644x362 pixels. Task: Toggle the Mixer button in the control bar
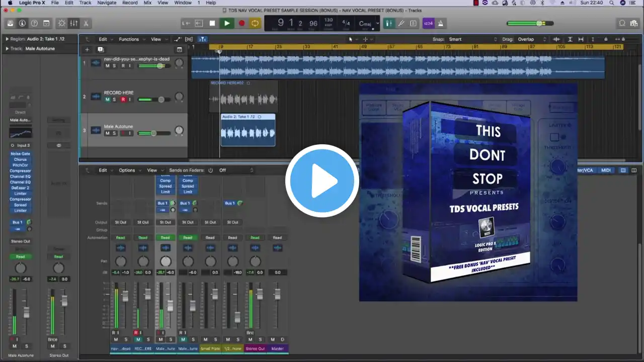74,23
